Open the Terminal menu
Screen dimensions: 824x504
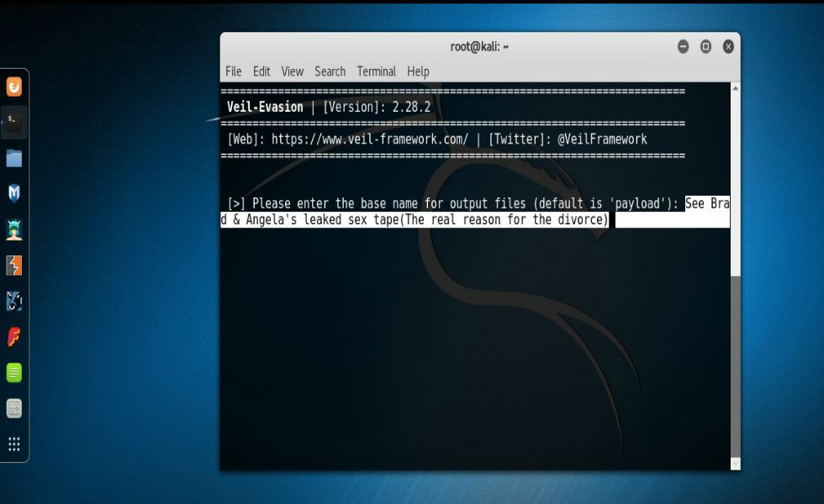click(x=377, y=71)
